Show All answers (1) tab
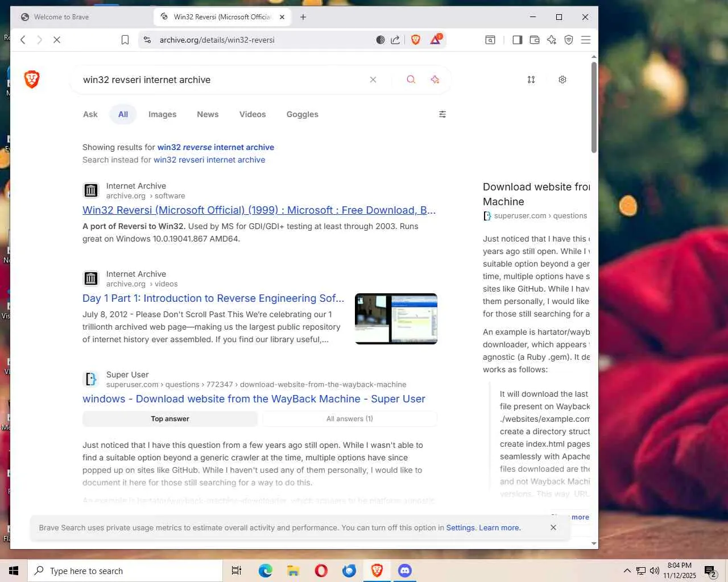Image resolution: width=728 pixels, height=582 pixels. click(350, 419)
